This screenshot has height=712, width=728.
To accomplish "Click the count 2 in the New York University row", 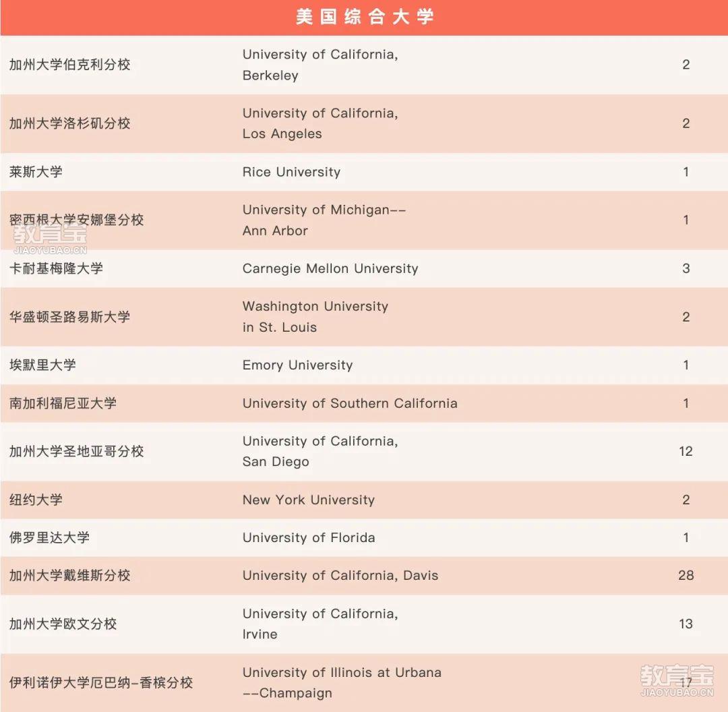I will (x=686, y=500).
